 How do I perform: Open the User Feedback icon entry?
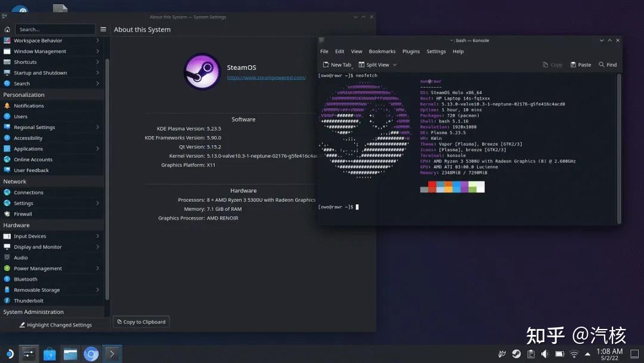click(7, 170)
